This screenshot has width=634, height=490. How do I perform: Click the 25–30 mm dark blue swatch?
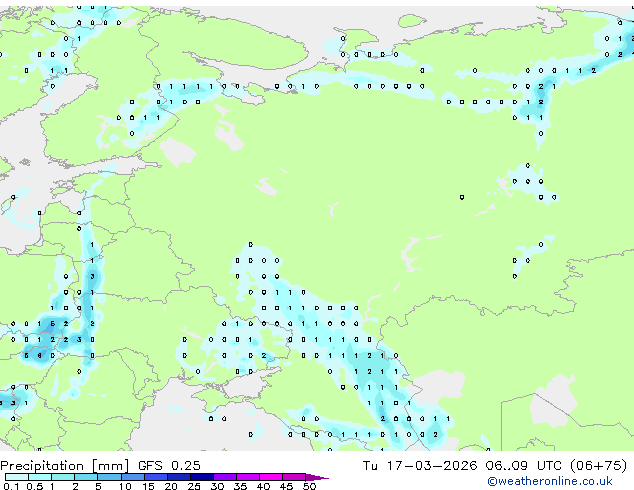coord(202,477)
